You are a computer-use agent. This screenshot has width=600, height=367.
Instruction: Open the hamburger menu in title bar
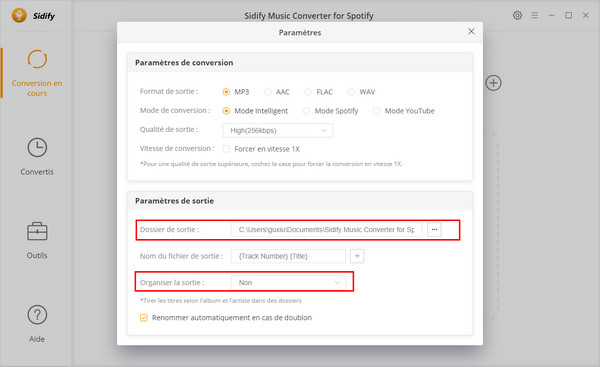click(535, 15)
